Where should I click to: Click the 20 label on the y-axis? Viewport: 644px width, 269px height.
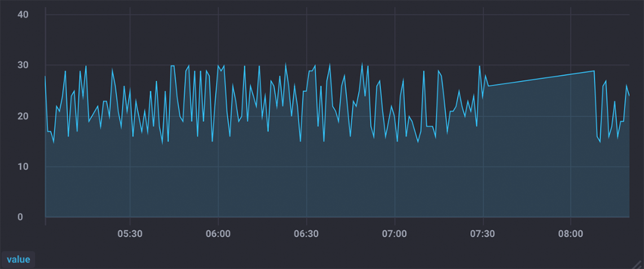coord(24,116)
